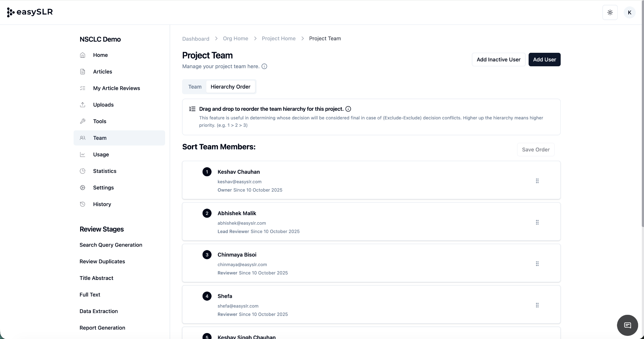Click the Add Inactive User button
The image size is (644, 339).
point(498,60)
